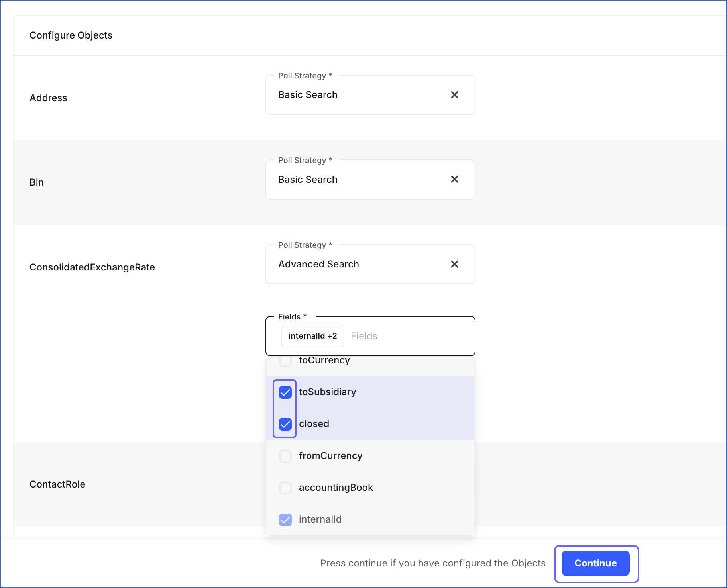
Task: Select the fromCurrency option in list
Action: point(330,456)
